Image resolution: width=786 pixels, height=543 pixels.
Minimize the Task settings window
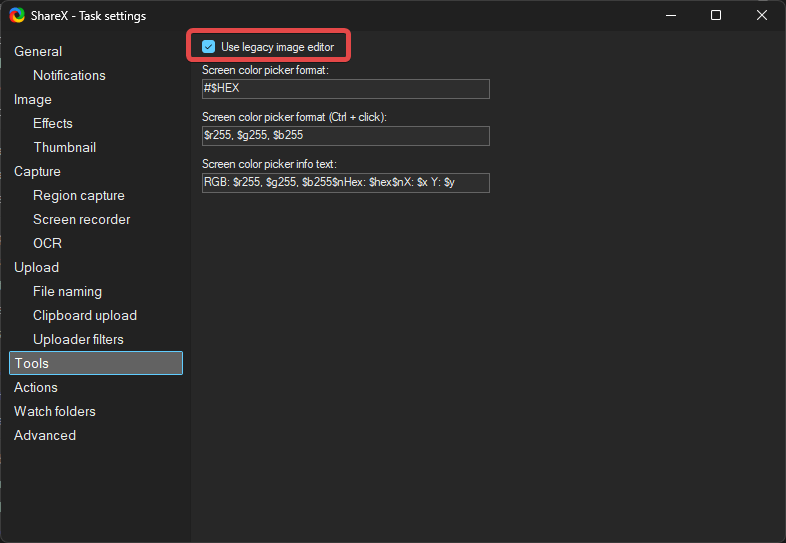[x=671, y=16]
